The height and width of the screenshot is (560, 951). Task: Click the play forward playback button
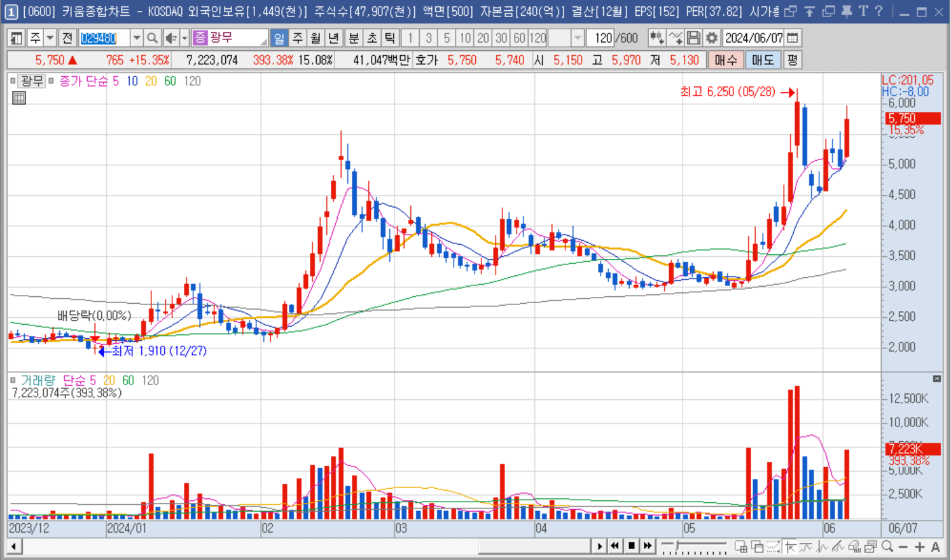click(x=599, y=547)
